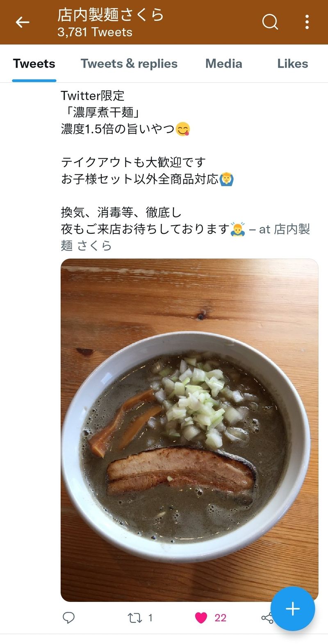Viewport: 328px width, 644px height.
Task: Tap the 店内製麺さくら header title
Action: click(111, 15)
